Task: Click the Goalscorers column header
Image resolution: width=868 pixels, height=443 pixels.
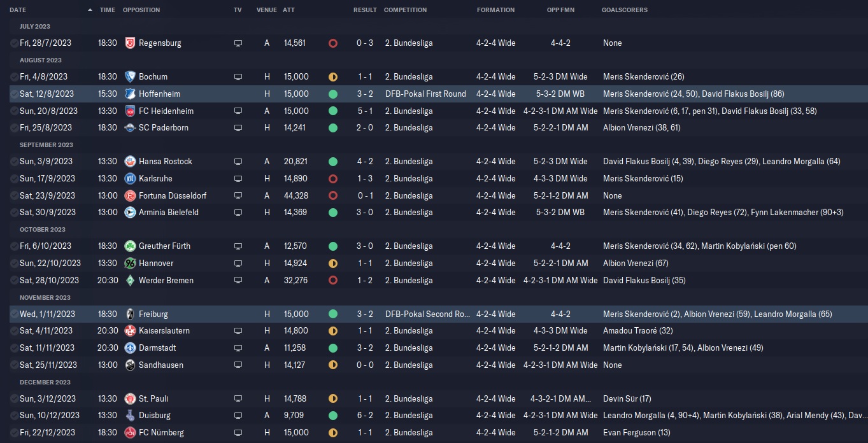Action: coord(624,10)
